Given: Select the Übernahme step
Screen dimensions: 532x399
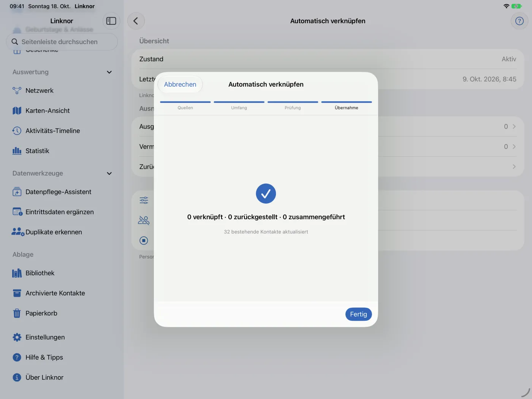Looking at the screenshot, I should pyautogui.click(x=347, y=106).
